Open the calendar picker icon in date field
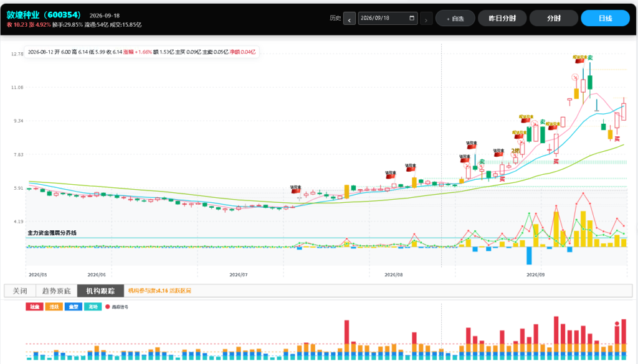638x364 pixels. coord(412,18)
